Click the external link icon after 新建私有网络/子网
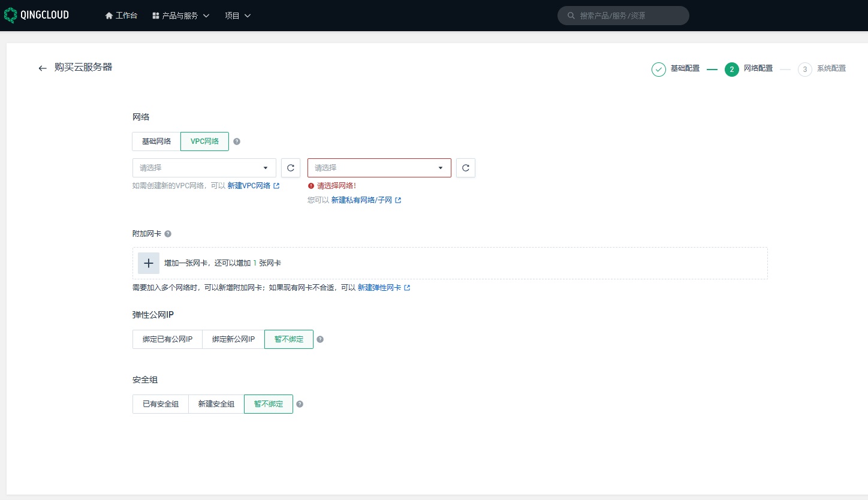Viewport: 868px width, 500px height. click(x=397, y=200)
